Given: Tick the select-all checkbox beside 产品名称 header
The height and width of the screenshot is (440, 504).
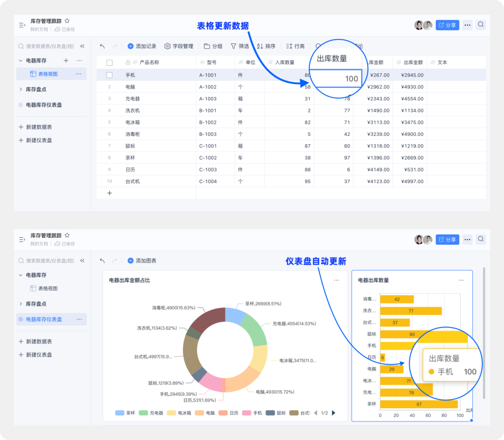Looking at the screenshot, I should pyautogui.click(x=110, y=63).
